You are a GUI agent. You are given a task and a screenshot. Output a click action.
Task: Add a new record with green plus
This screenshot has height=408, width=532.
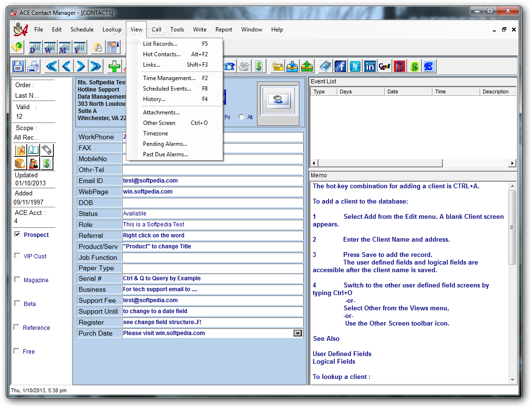[114, 66]
